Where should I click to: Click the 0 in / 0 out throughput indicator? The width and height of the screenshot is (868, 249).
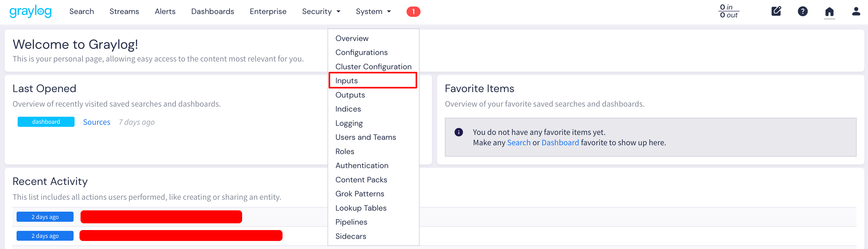pyautogui.click(x=729, y=11)
